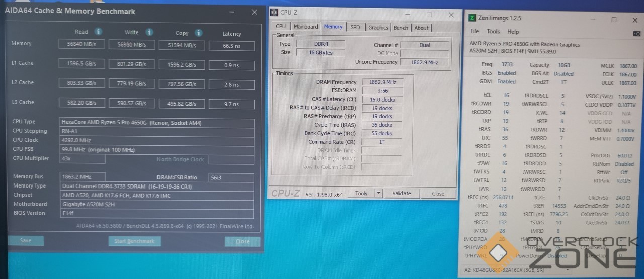Select the Memory tab in CPU-Z

333,27
